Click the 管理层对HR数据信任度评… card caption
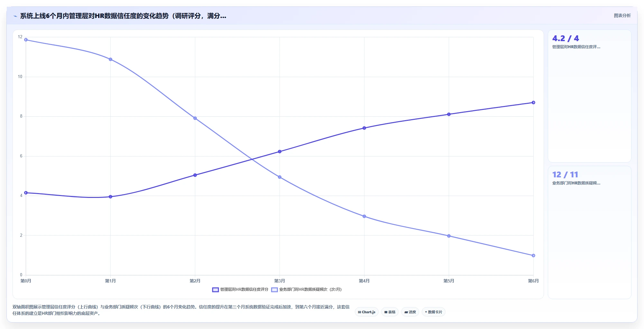The height and width of the screenshot is (329, 644). pyautogui.click(x=576, y=47)
